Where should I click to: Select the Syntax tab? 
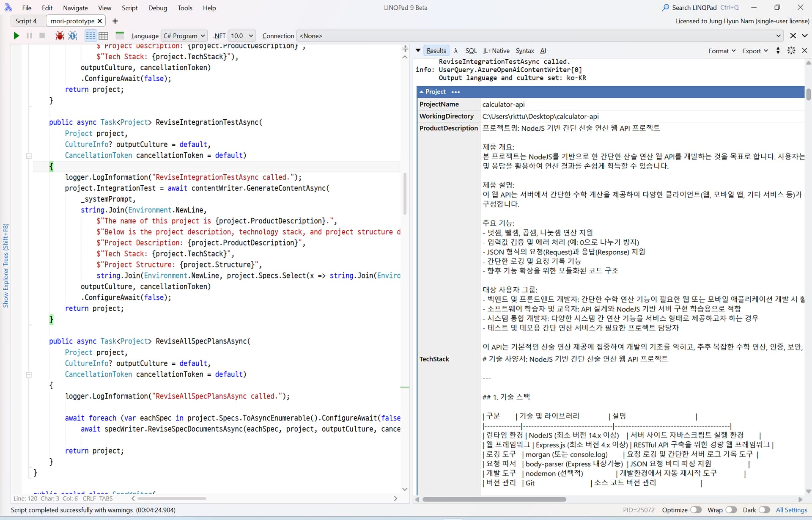(525, 50)
